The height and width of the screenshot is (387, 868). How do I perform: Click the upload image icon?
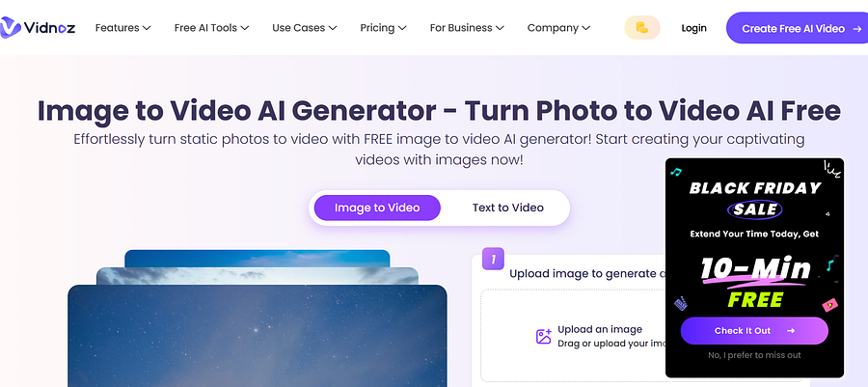pos(544,336)
